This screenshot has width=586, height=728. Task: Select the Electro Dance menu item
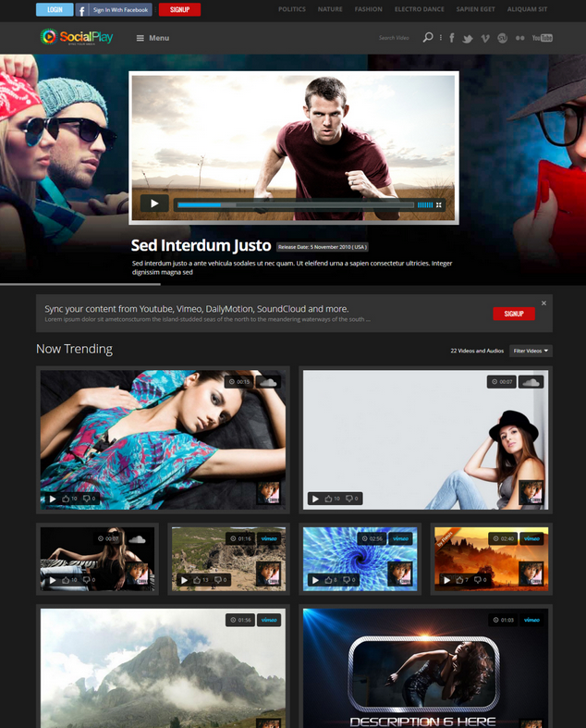point(419,9)
